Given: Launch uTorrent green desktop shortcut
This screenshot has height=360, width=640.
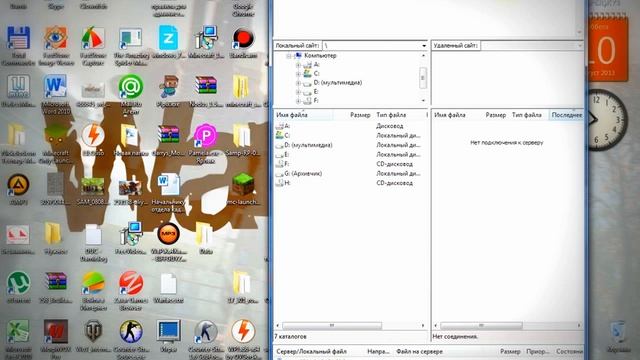Looking at the screenshot, I should pyautogui.click(x=18, y=283).
